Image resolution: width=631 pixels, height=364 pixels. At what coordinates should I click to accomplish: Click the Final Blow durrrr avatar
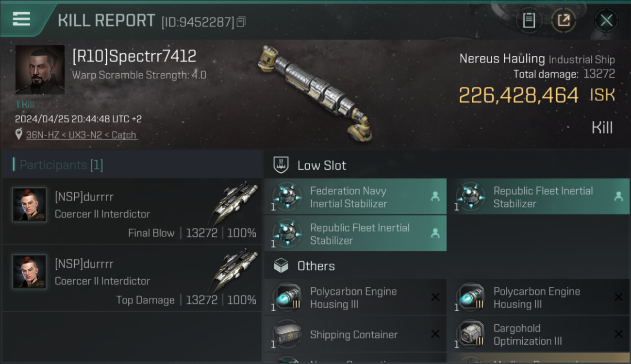click(x=30, y=205)
